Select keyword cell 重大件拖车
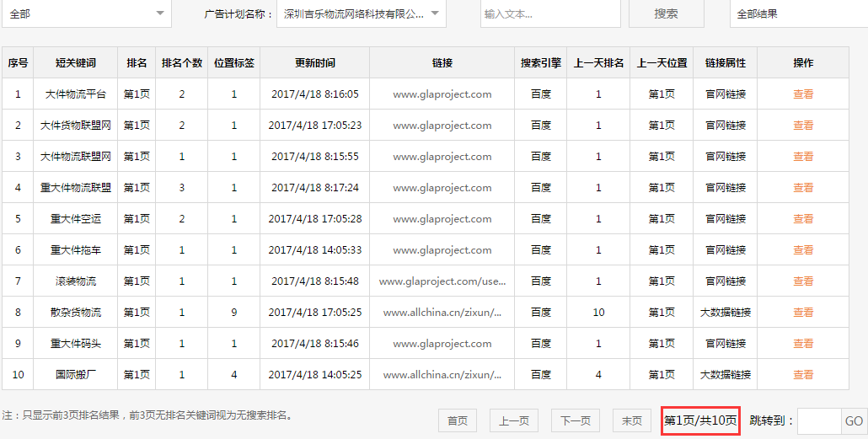Viewport: 868px width, 439px height. pyautogui.click(x=76, y=250)
